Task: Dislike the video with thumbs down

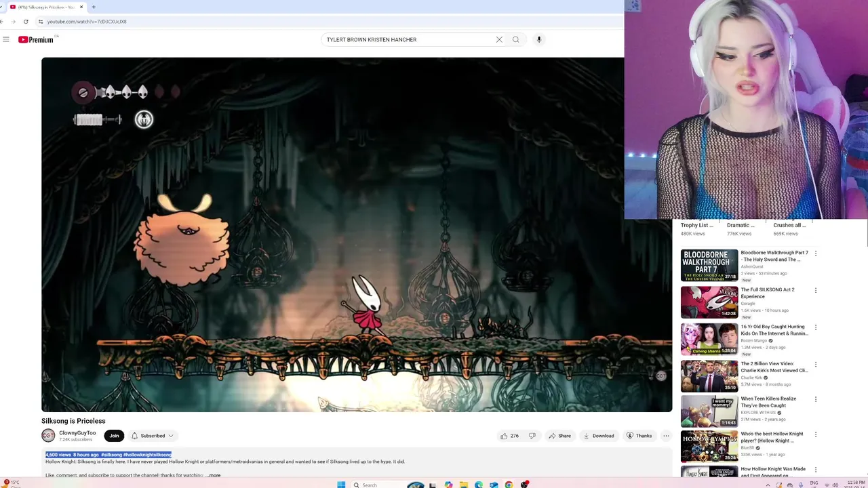Action: (532, 436)
